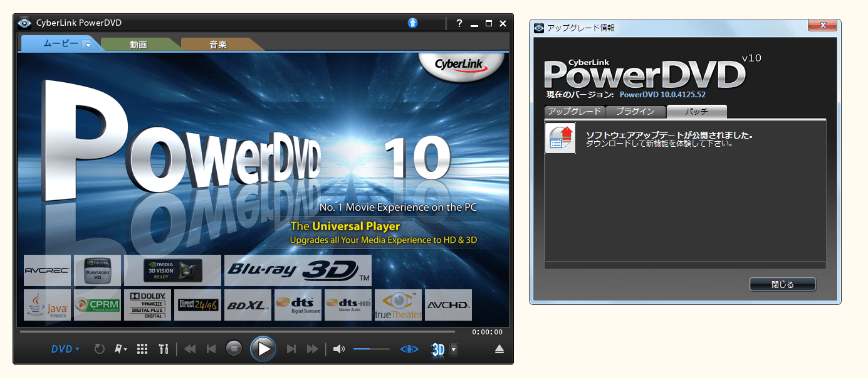868x379 pixels.
Task: Enable 3D playback mode
Action: pyautogui.click(x=438, y=350)
